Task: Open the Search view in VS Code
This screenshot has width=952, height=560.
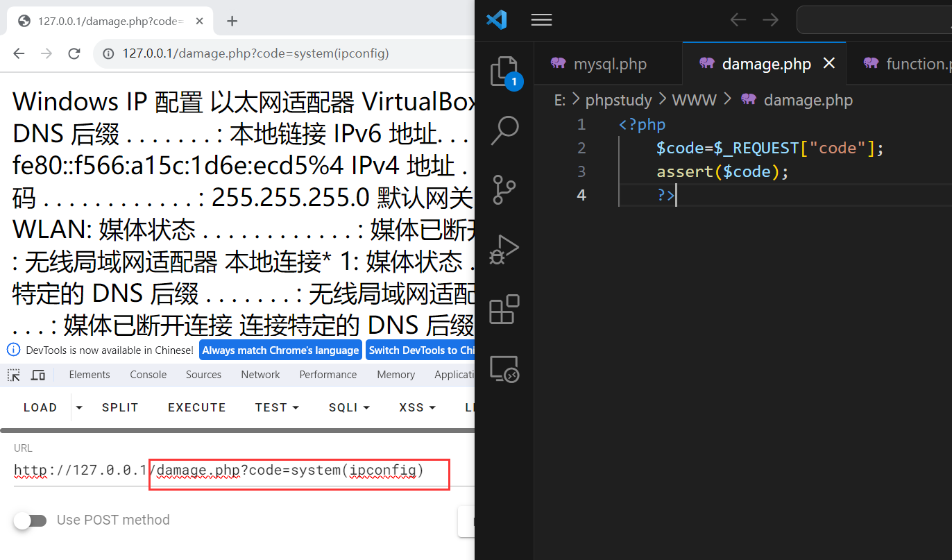Action: 505,130
